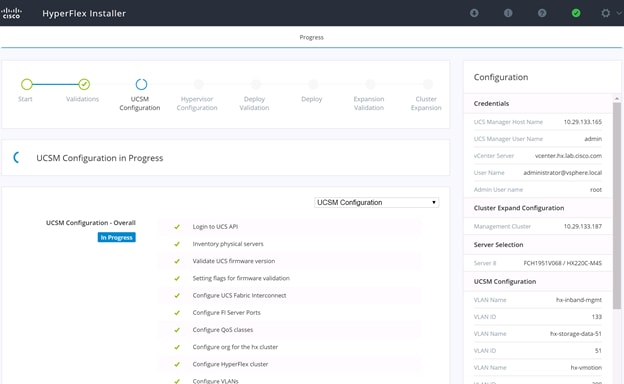624x384 pixels.
Task: Select the UCSM Configuration step spinner circle
Action: [x=141, y=84]
